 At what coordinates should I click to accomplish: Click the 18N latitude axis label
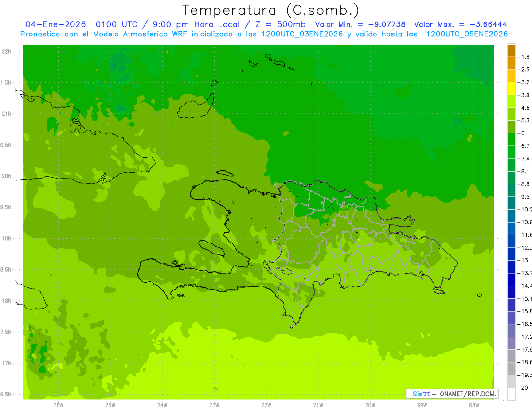7,301
